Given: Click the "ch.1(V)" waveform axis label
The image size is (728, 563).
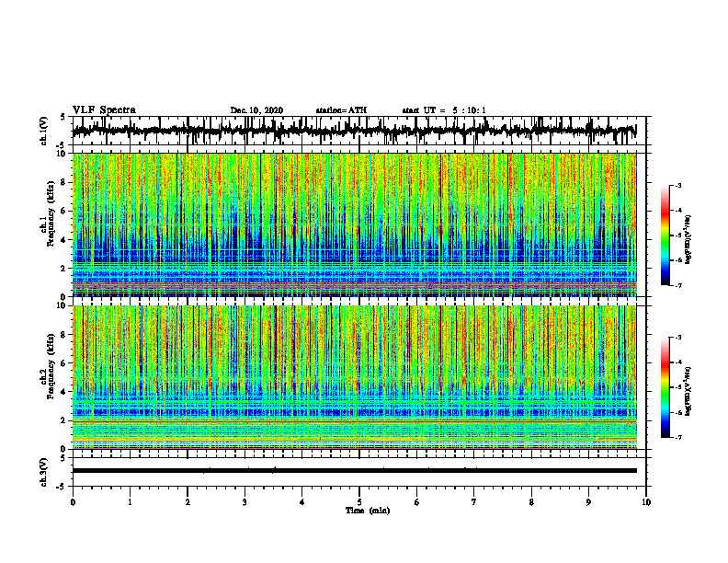Looking at the screenshot, I should coord(43,131).
